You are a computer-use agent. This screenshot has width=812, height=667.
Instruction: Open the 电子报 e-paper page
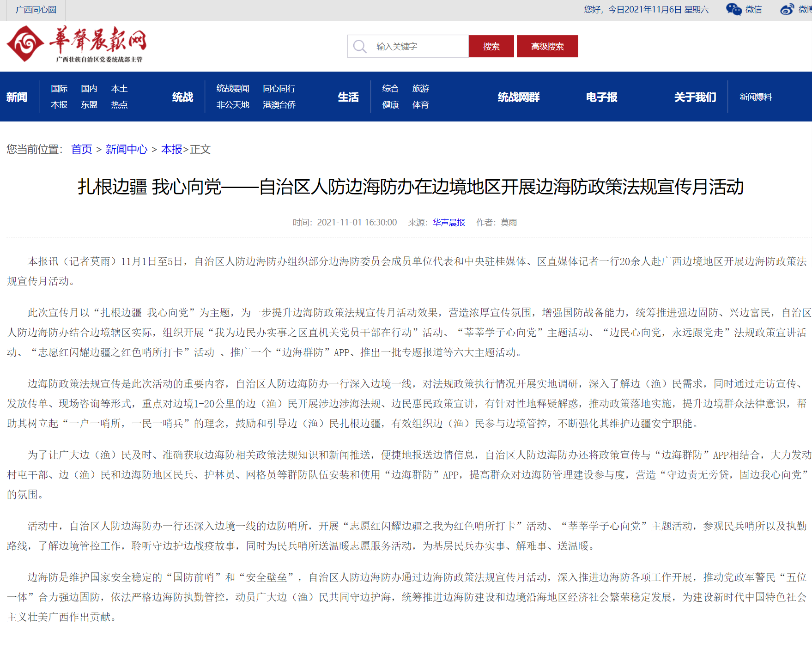(601, 97)
